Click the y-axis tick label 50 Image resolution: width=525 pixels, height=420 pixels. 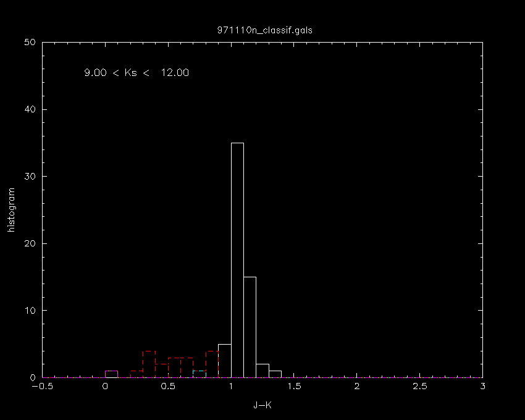coord(30,42)
